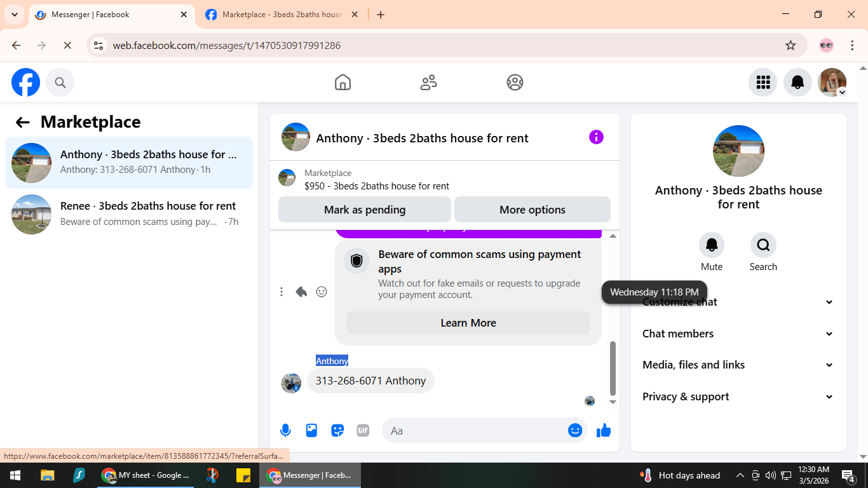This screenshot has height=488, width=868.
Task: Mark the listing as pending
Action: 365,210
